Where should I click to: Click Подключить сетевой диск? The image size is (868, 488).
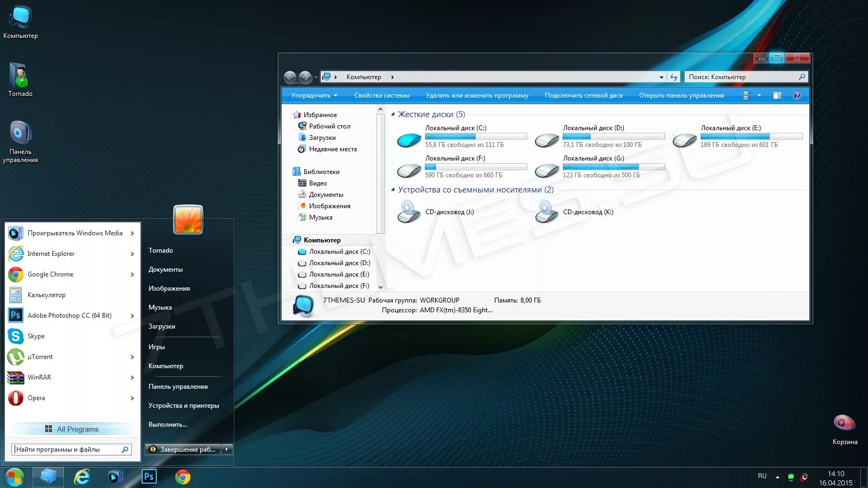584,95
